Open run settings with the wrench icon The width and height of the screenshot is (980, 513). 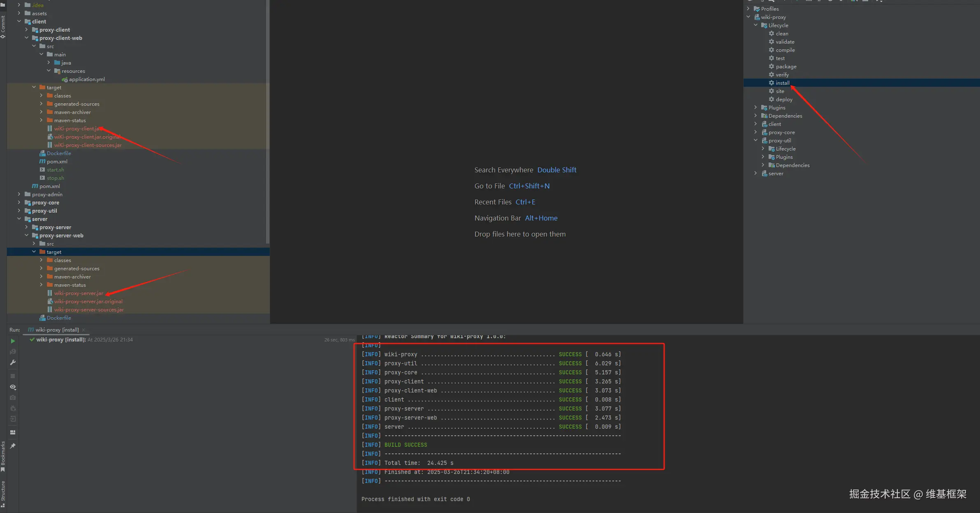[13, 362]
